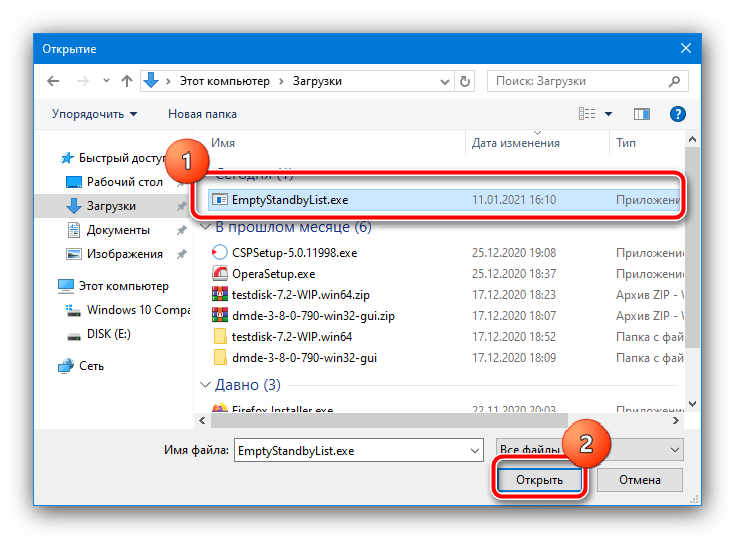Click the search field 'Поиск: Загрузки'

pos(587,81)
